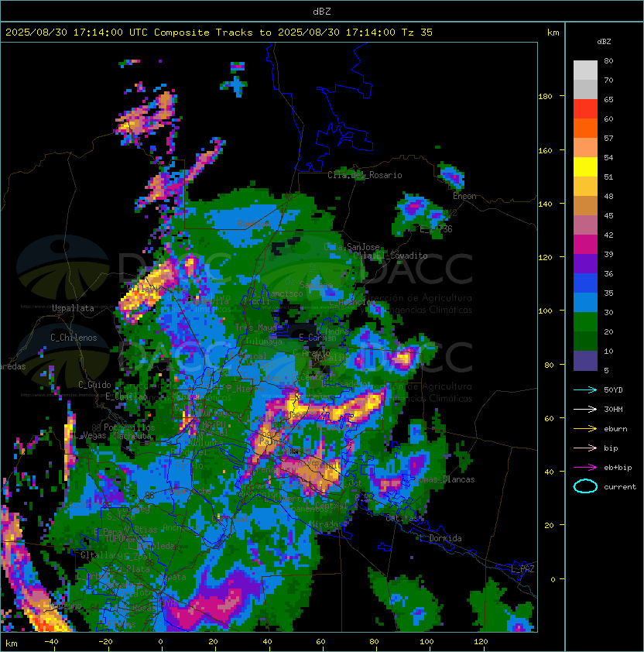Pick the light gray 80–70 dBZ swatch
Image resolution: width=644 pixels, height=652 pixels.
click(x=585, y=70)
